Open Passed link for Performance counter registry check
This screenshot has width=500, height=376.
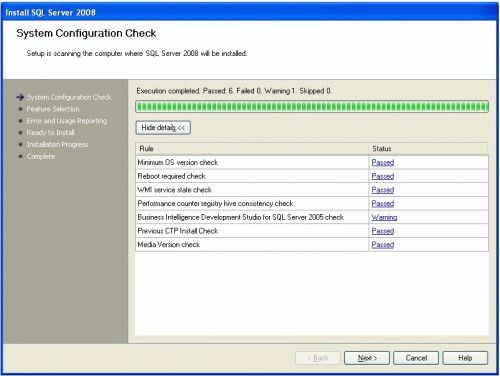[x=383, y=203]
